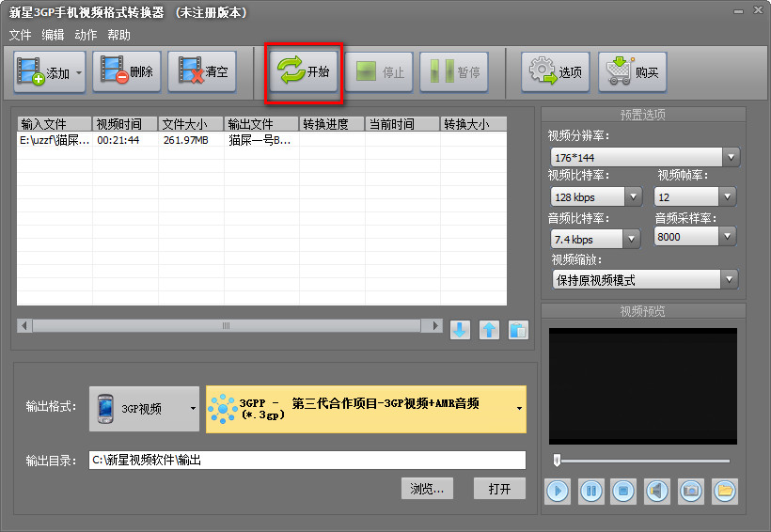Image resolution: width=771 pixels, height=532 pixels.
Task: Click 清空 to clear the file list
Action: click(x=202, y=72)
